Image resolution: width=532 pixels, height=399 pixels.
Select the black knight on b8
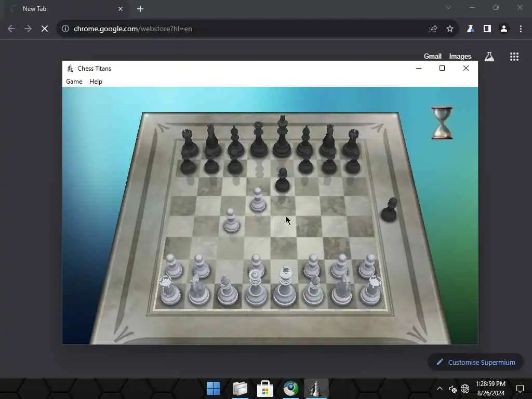pos(212,141)
